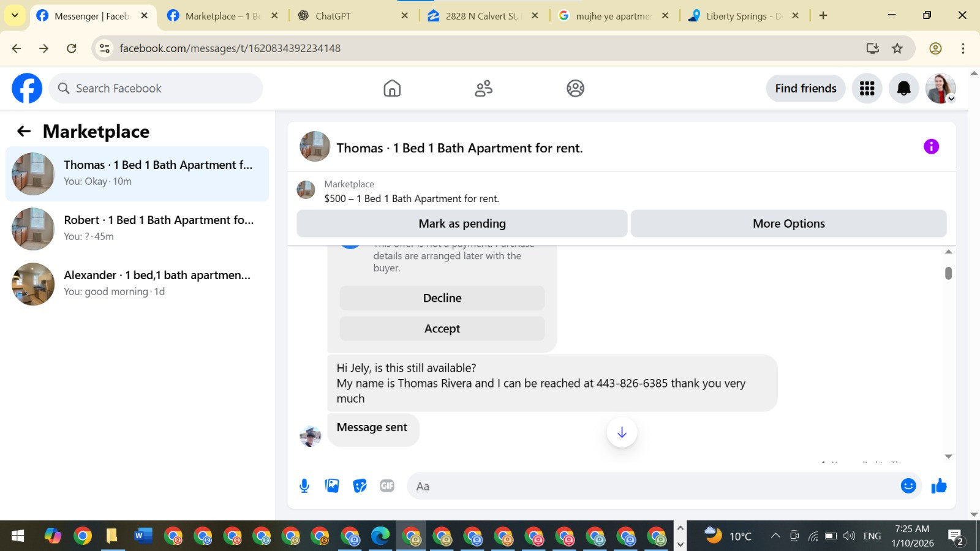
Task: Open the emoji picker in message box
Action: pos(908,486)
